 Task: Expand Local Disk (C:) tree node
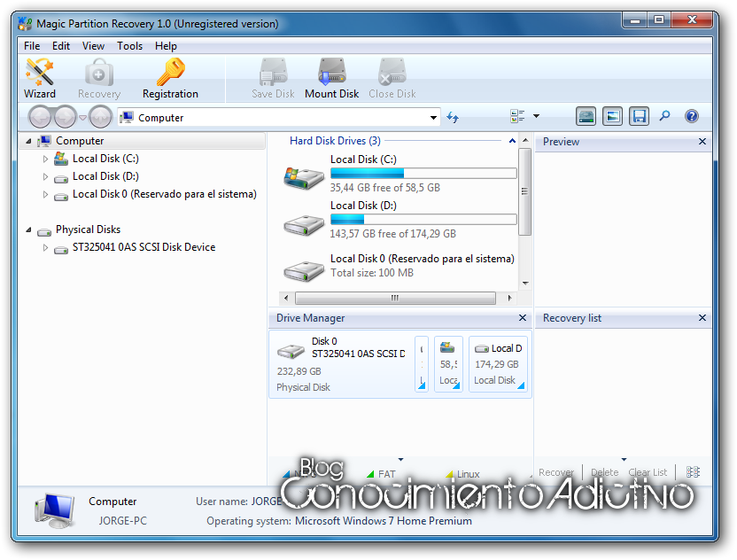pyautogui.click(x=45, y=159)
